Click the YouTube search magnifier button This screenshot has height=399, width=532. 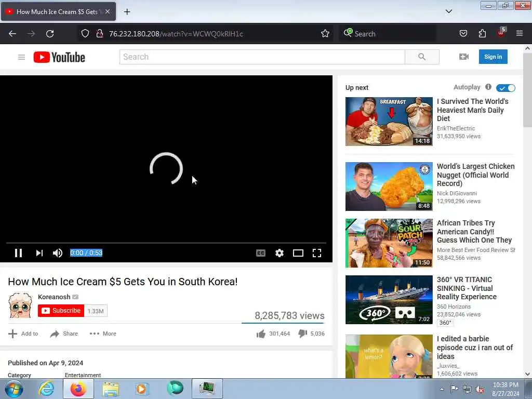(422, 57)
